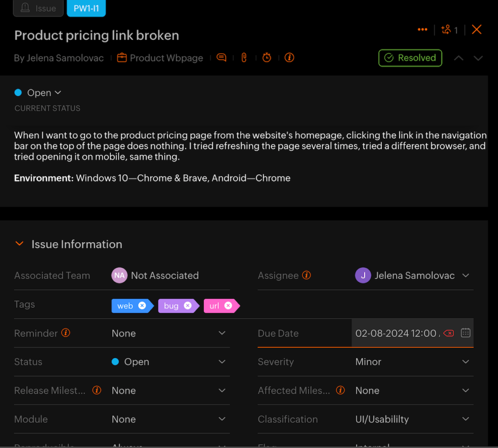Open the Open status dropdown at top
The image size is (498, 448).
click(x=38, y=92)
